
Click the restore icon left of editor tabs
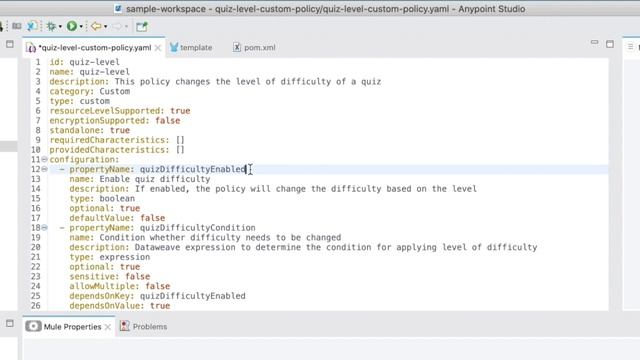coord(10,44)
